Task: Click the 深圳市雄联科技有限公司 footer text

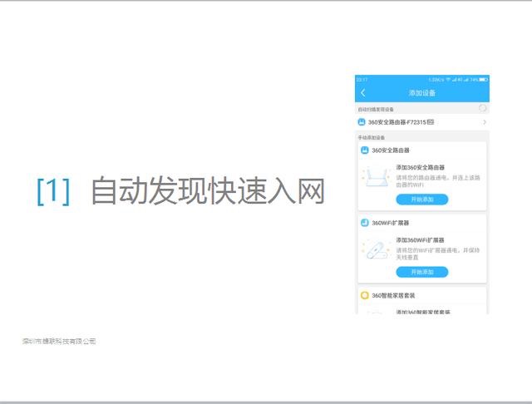Action: click(59, 342)
